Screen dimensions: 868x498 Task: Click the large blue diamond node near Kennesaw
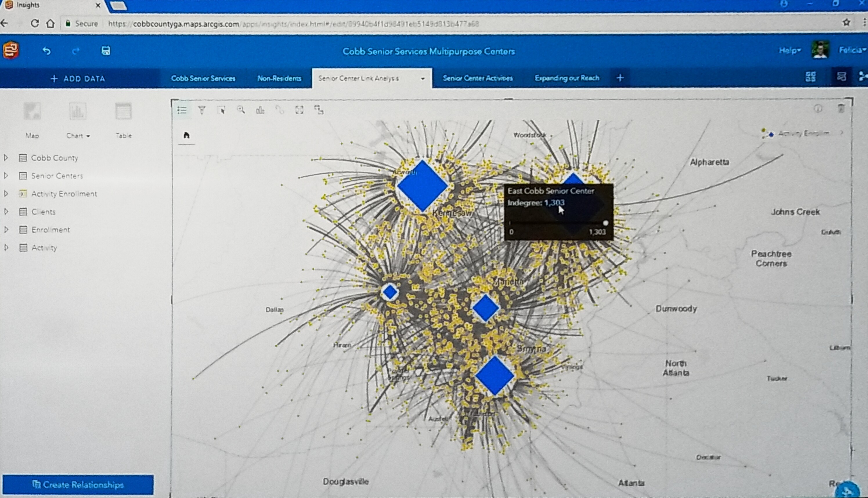(x=423, y=186)
